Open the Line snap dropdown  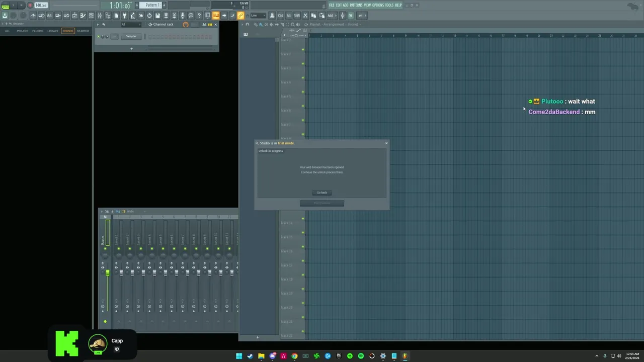[x=258, y=16]
